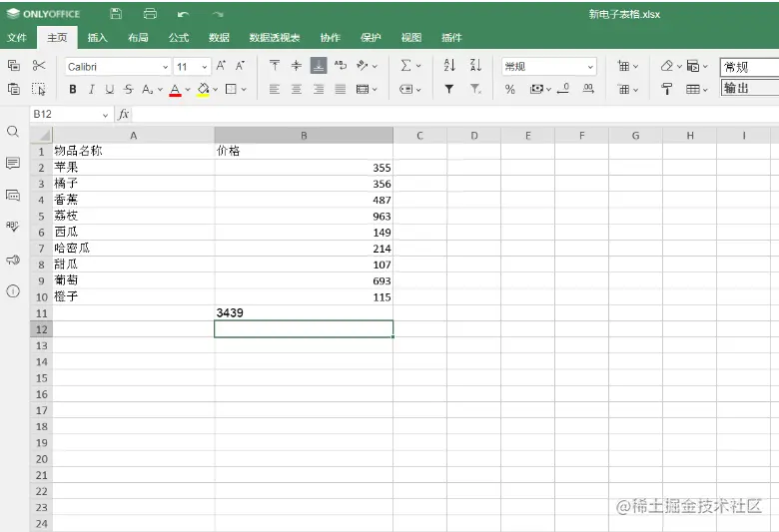Click the cell name box showing B12
The width and height of the screenshot is (779, 532).
coord(70,114)
